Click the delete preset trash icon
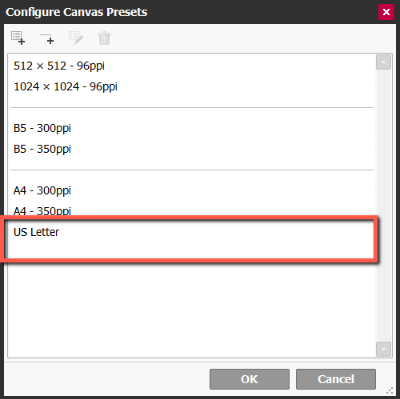Screen dimensions: 400x399 click(104, 38)
